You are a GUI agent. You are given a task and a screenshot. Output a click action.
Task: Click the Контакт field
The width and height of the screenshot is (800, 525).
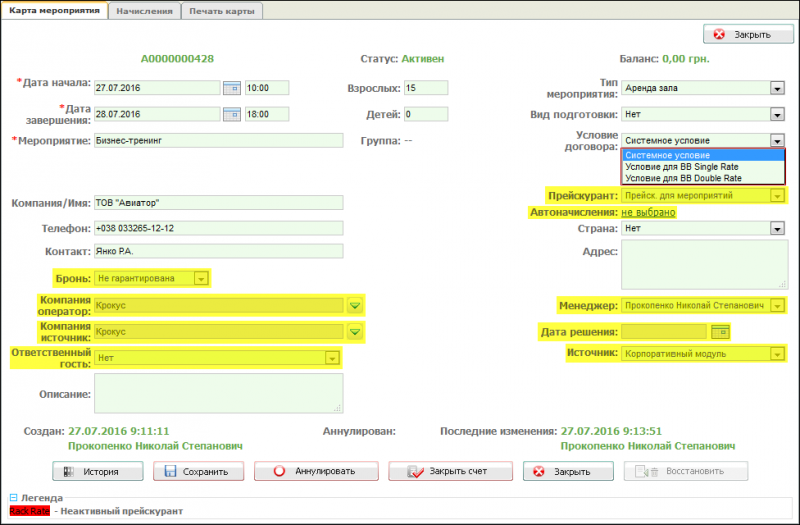pyautogui.click(x=219, y=251)
